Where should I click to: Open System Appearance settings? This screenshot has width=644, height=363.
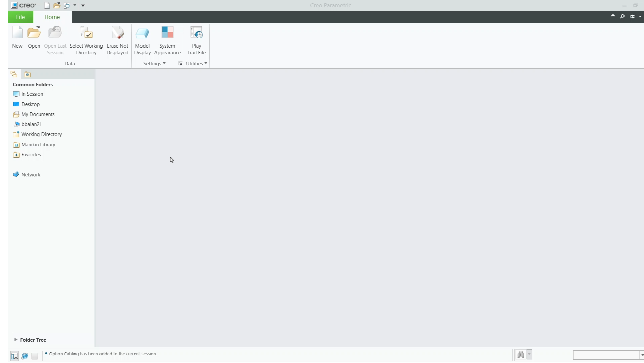tap(167, 40)
